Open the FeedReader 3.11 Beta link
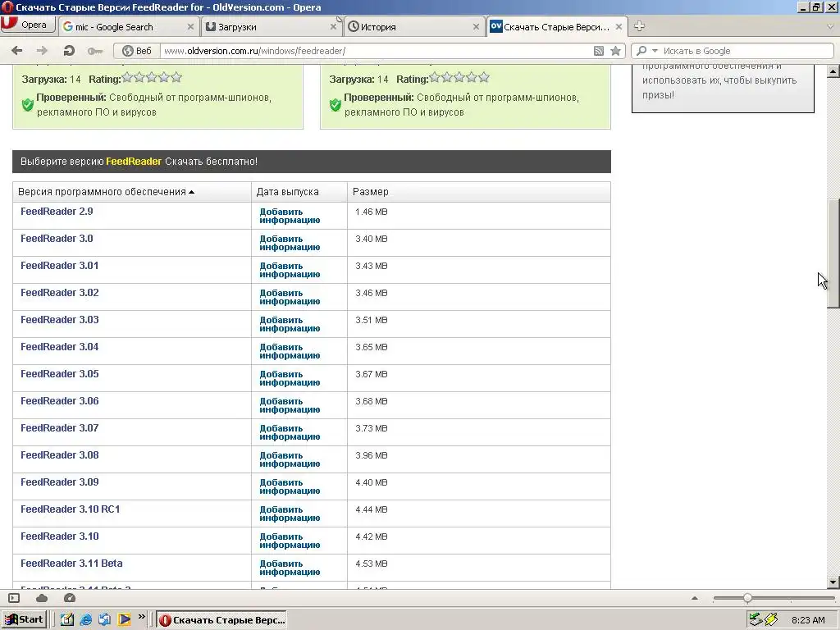The height and width of the screenshot is (630, 840). pyautogui.click(x=71, y=563)
